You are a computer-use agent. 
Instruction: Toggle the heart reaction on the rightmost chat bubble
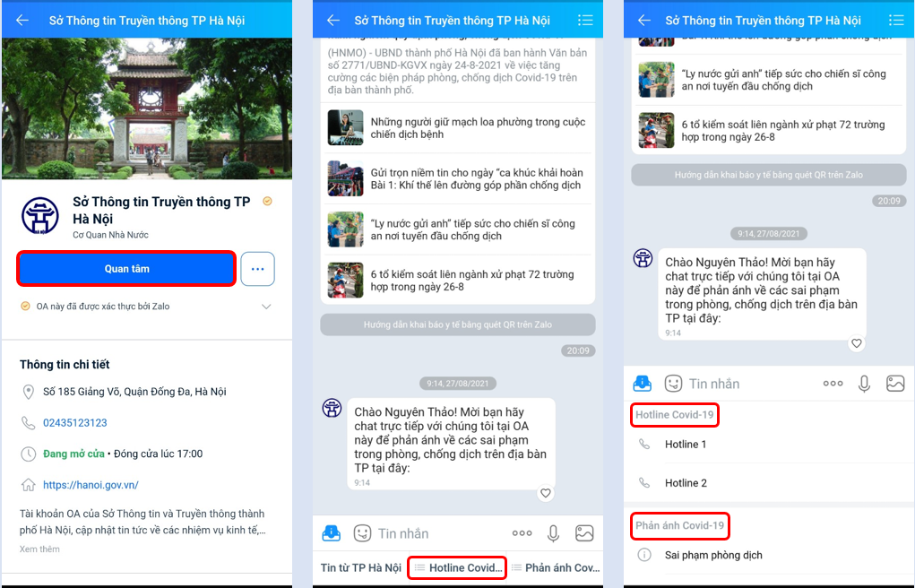coord(856,343)
